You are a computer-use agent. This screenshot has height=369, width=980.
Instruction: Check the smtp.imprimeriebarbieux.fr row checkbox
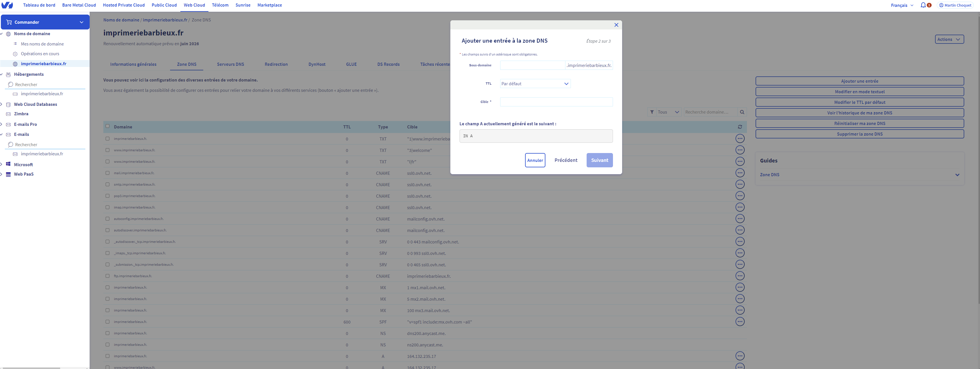tap(108, 184)
